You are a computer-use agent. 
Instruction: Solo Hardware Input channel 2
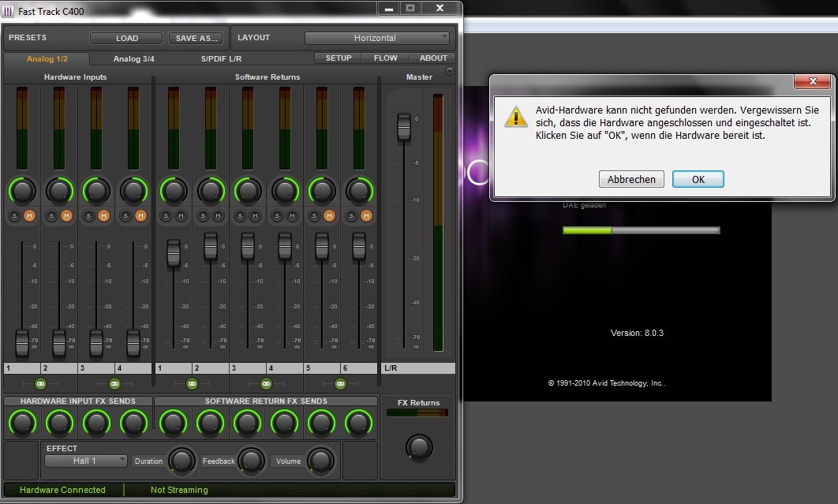51,215
